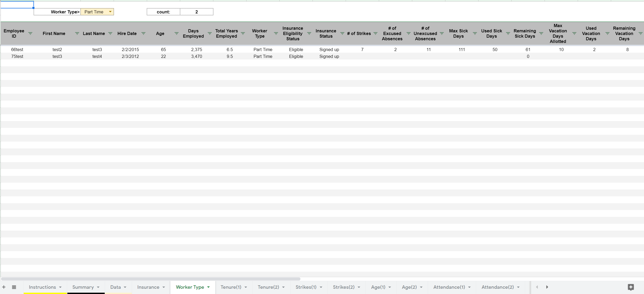The height and width of the screenshot is (294, 644).
Task: Expand the Instructions tab menu arrow
Action: (61, 287)
